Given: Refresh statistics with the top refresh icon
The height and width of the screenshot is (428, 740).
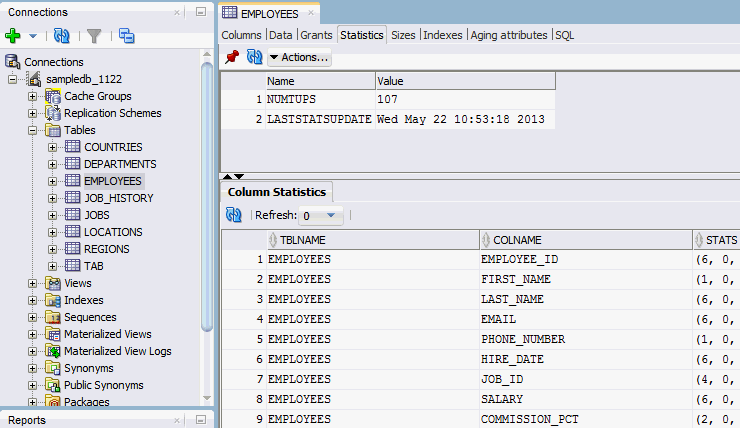Looking at the screenshot, I should click(254, 57).
